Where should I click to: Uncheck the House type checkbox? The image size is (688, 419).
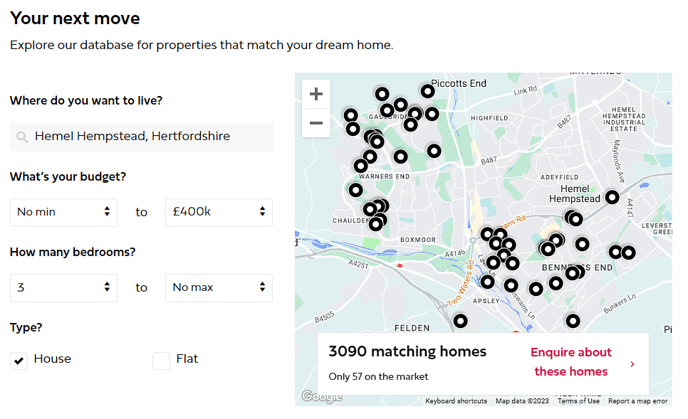[19, 360]
